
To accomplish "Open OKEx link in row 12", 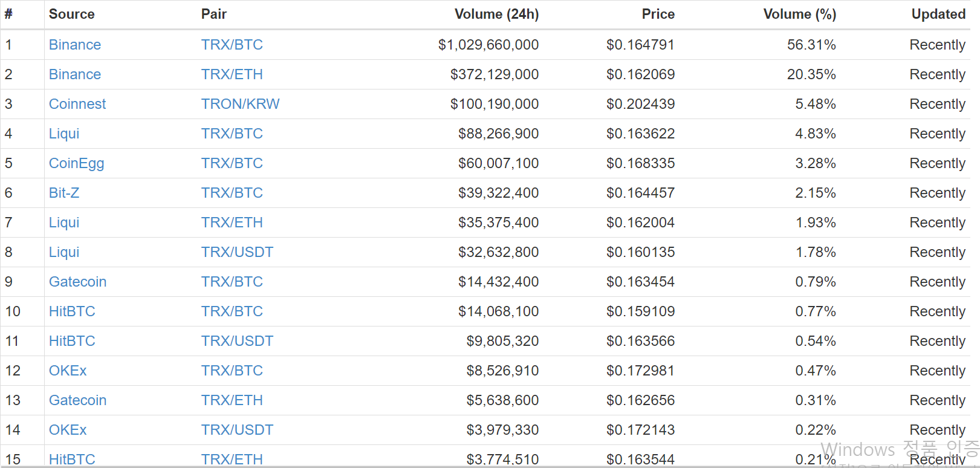I will click(68, 371).
